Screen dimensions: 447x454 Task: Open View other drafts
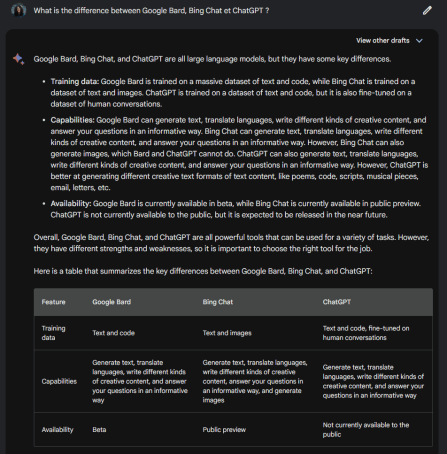pyautogui.click(x=389, y=41)
